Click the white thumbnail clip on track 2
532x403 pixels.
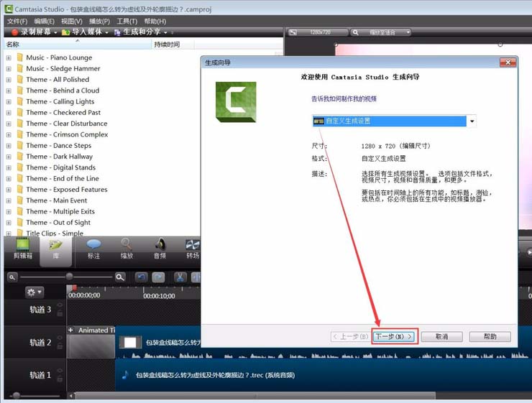pyautogui.click(x=130, y=343)
